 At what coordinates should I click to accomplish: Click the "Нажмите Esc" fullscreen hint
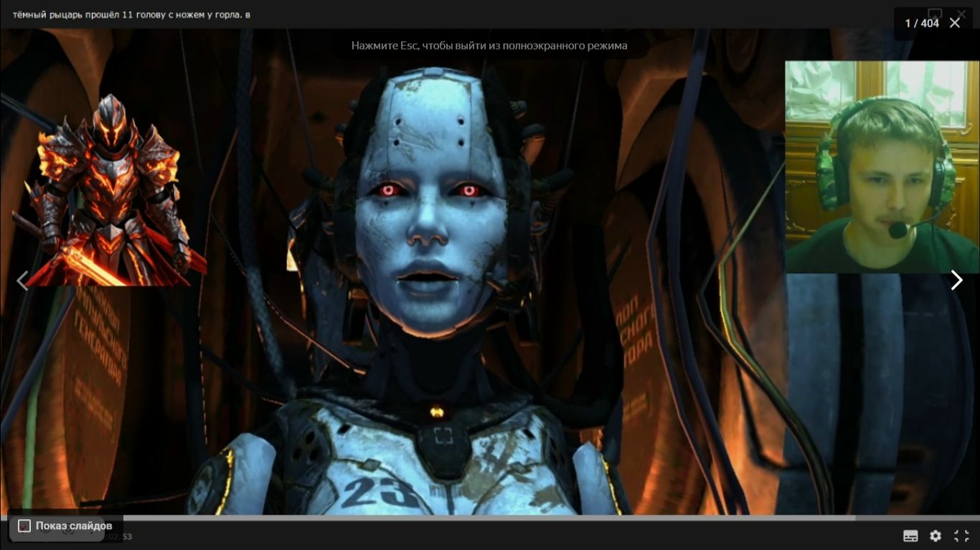click(x=489, y=45)
